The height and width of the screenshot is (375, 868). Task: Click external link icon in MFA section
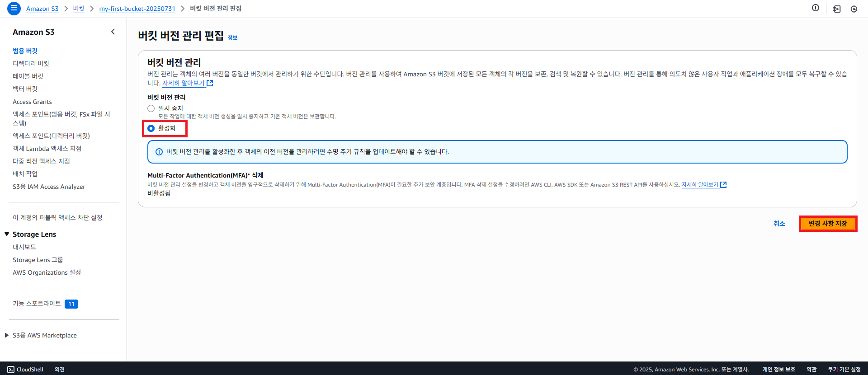723,185
